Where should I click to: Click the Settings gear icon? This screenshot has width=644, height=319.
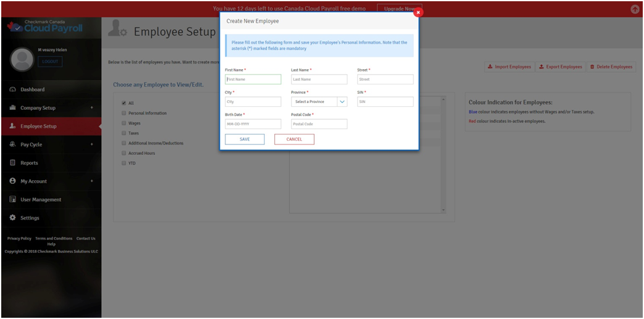[12, 218]
